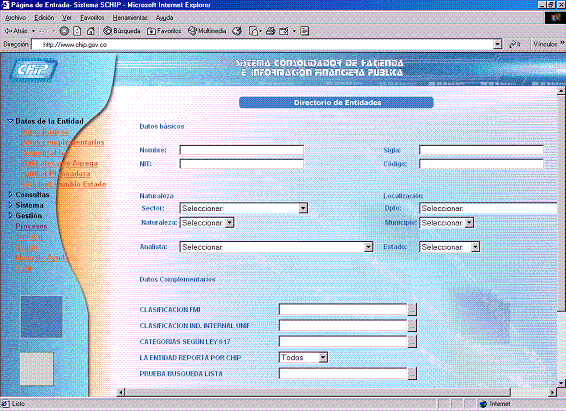Open the Dpto dropdown

pyautogui.click(x=488, y=208)
